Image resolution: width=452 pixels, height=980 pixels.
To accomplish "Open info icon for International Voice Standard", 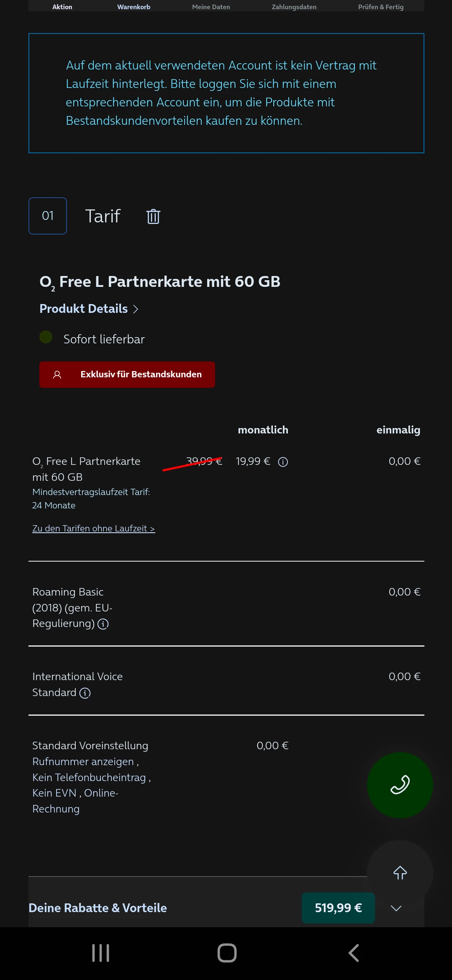I will (85, 693).
